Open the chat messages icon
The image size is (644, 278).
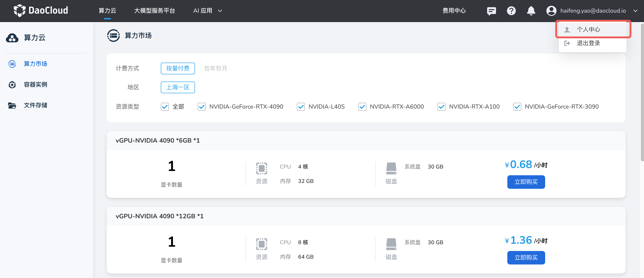click(491, 11)
